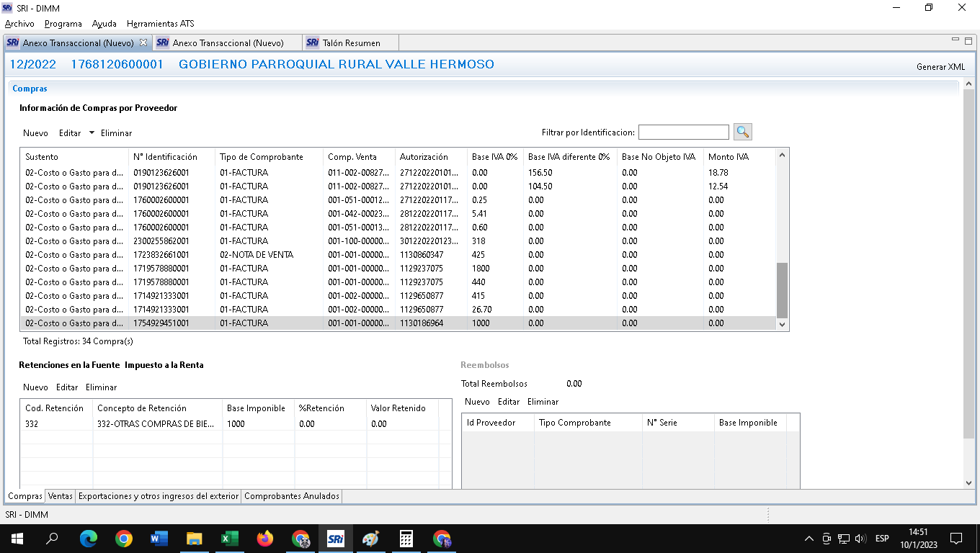Switch to the Talón Resumen tab
This screenshot has height=553, width=980.
click(x=350, y=43)
